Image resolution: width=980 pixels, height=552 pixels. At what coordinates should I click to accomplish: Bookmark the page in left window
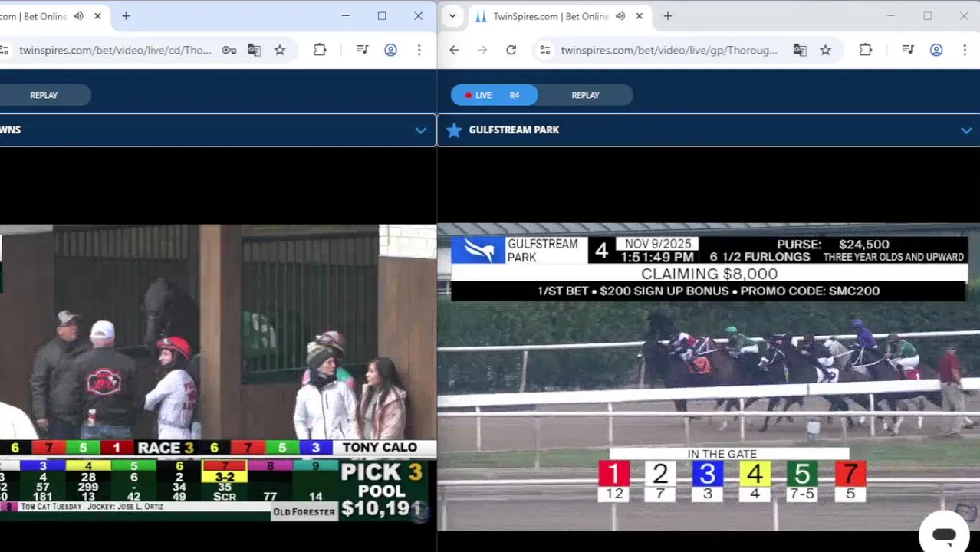click(x=280, y=50)
